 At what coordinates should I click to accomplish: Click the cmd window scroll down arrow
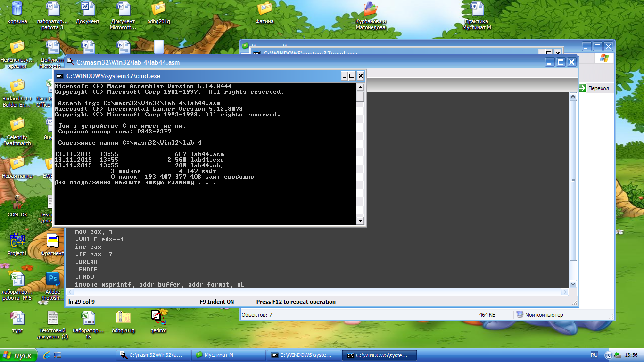361,221
